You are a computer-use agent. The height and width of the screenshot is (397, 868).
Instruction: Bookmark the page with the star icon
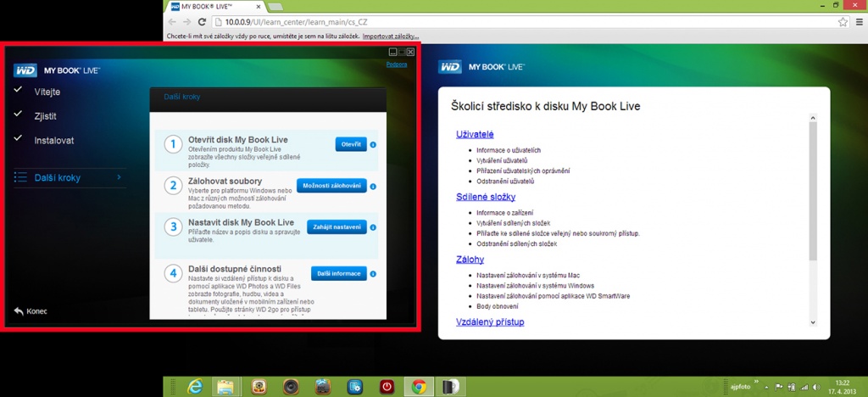coord(843,22)
